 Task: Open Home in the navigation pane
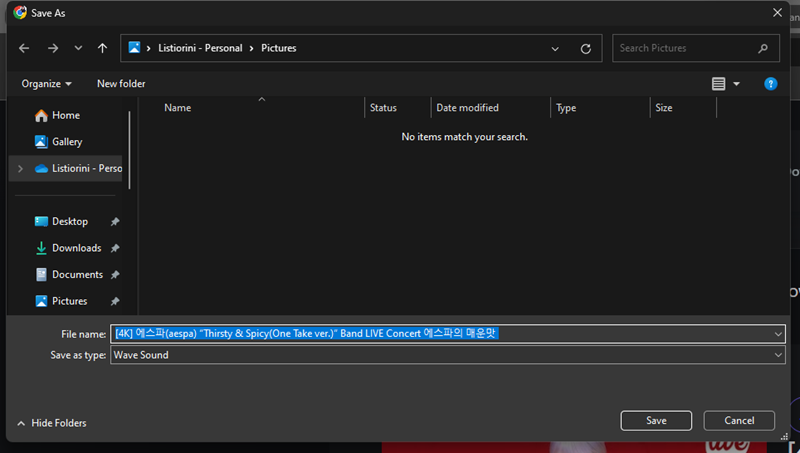pos(65,115)
